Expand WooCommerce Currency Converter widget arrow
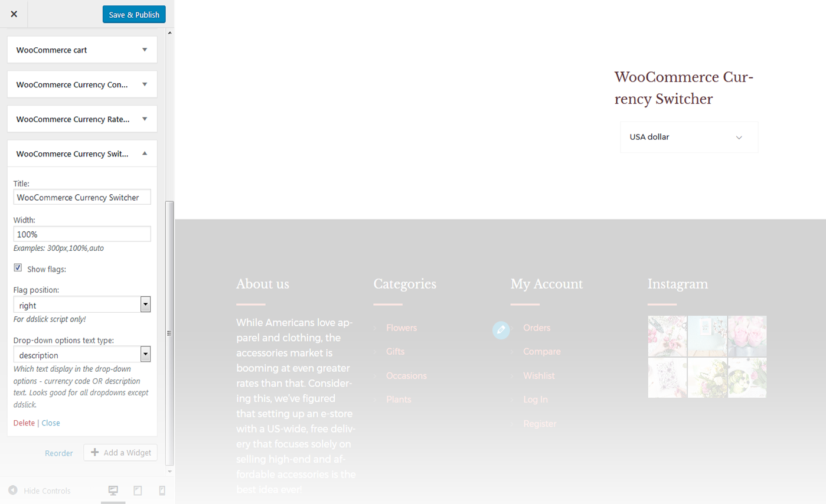 click(145, 84)
